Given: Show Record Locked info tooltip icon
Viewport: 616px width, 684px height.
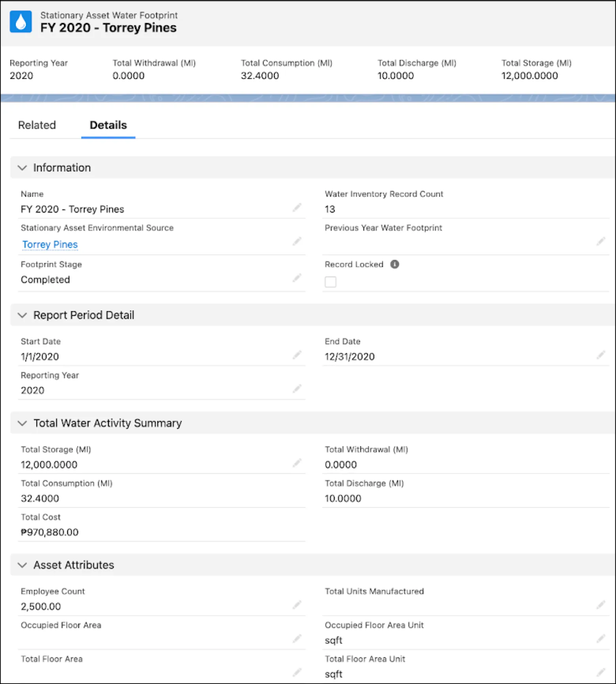Looking at the screenshot, I should tap(395, 264).
